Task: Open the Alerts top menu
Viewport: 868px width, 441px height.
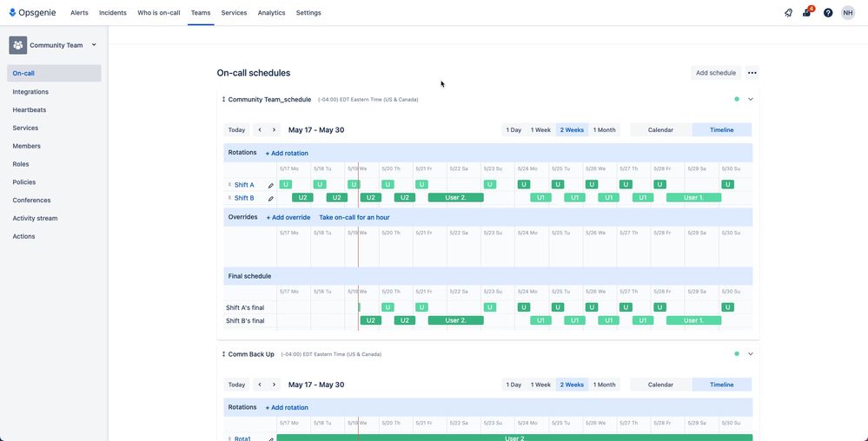Action: pos(79,13)
